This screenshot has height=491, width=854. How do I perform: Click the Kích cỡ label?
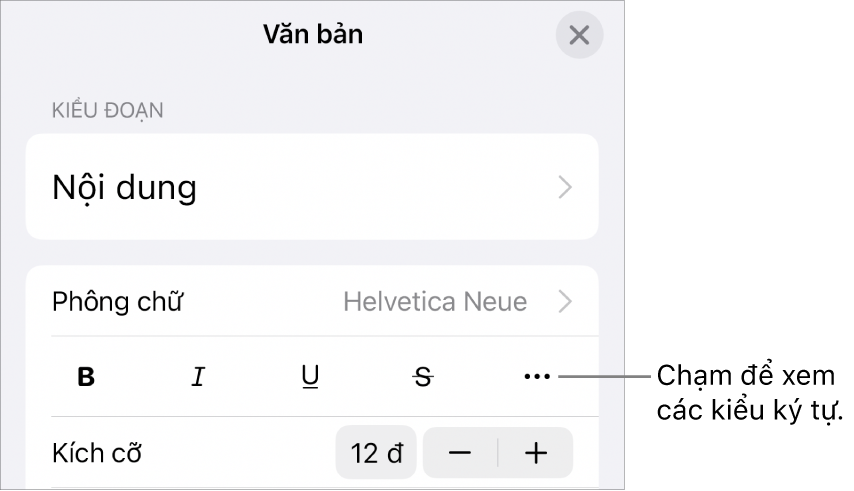97,453
